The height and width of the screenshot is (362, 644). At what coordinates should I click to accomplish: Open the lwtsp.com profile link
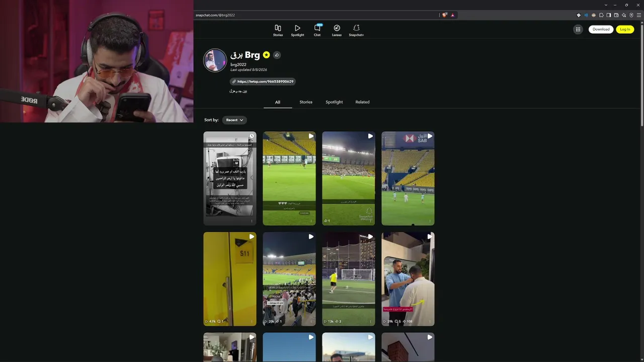click(x=263, y=81)
